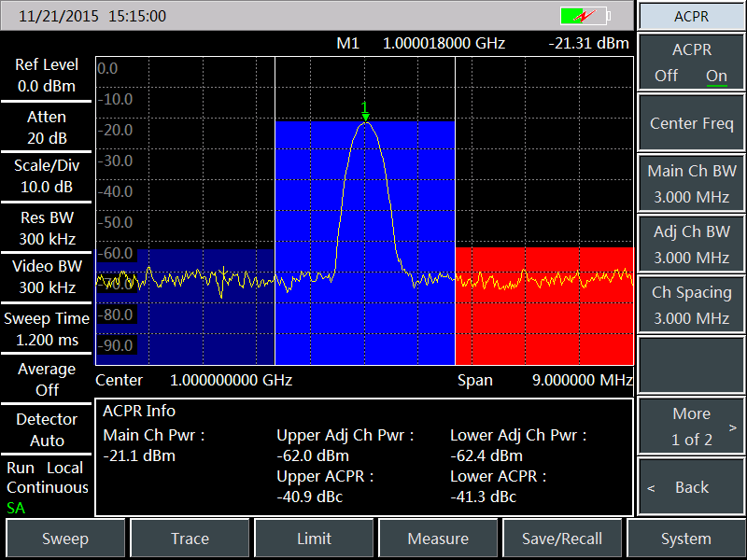The height and width of the screenshot is (560, 747).
Task: Toggle Average Off setting
Action: tap(47, 379)
